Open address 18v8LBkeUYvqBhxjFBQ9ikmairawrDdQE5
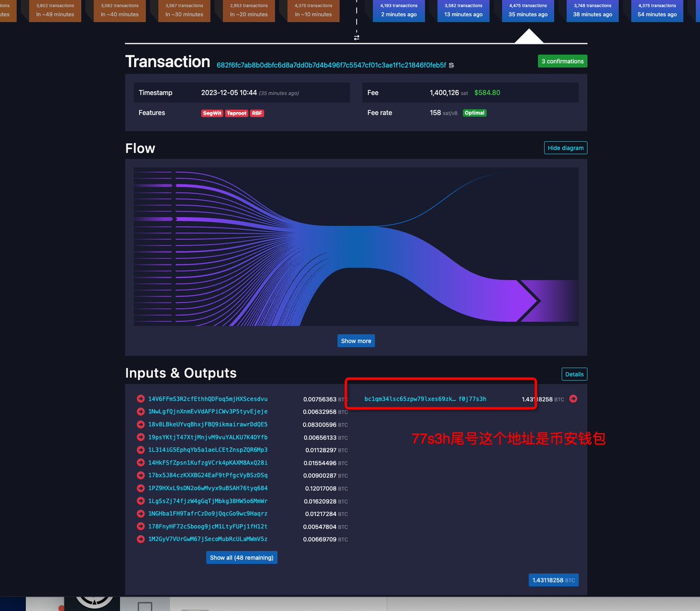 tap(208, 425)
